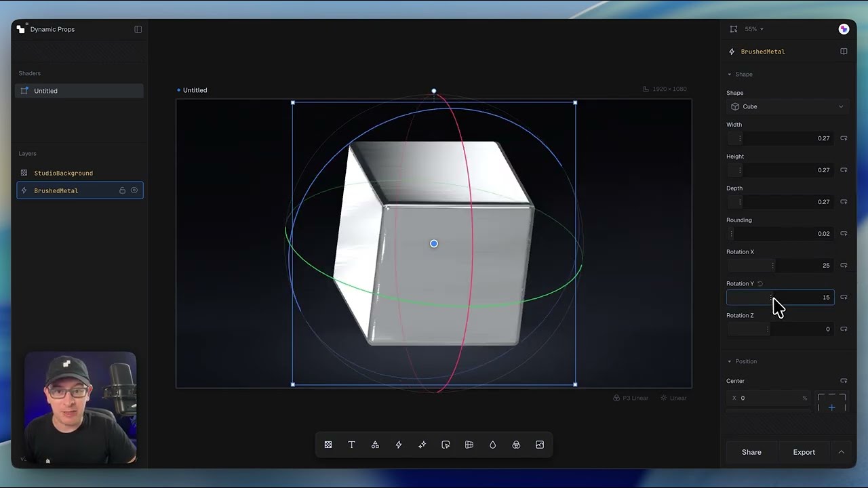Hide the BrushedMetal layer with eye icon
This screenshot has width=868, height=488.
134,190
